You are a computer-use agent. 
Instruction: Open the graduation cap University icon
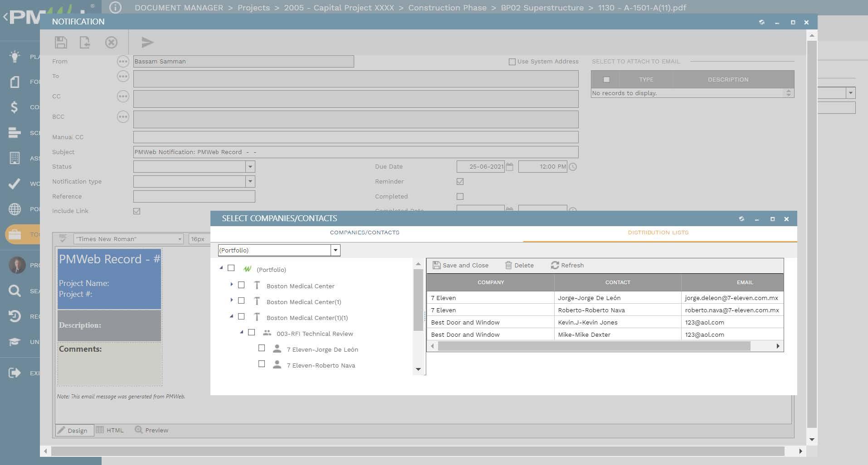pyautogui.click(x=15, y=341)
